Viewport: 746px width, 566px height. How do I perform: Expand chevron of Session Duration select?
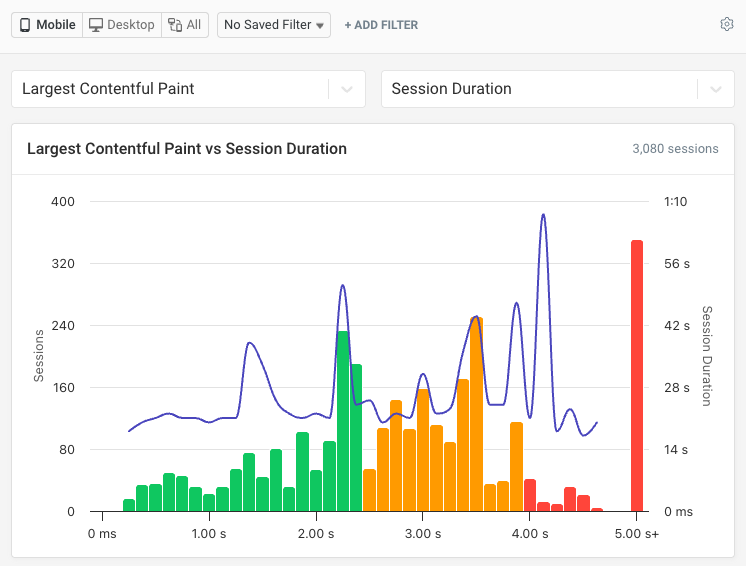tap(716, 89)
